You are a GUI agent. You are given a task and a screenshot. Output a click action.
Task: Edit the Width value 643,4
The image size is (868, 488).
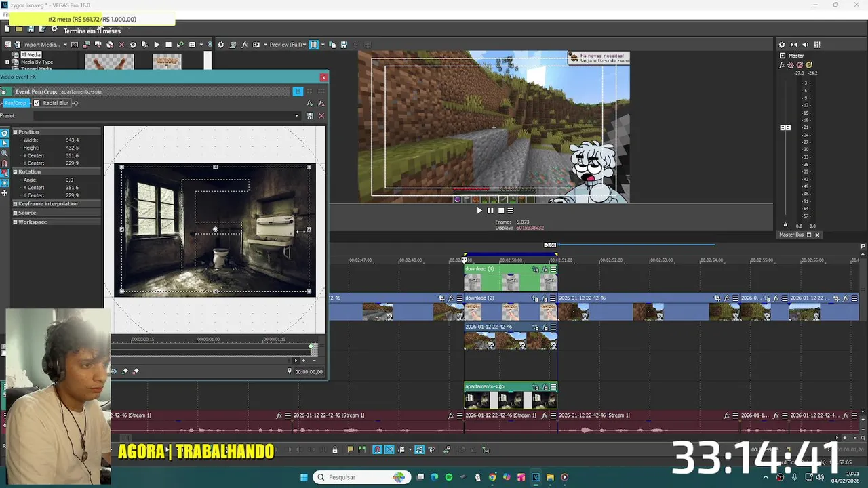click(72, 140)
